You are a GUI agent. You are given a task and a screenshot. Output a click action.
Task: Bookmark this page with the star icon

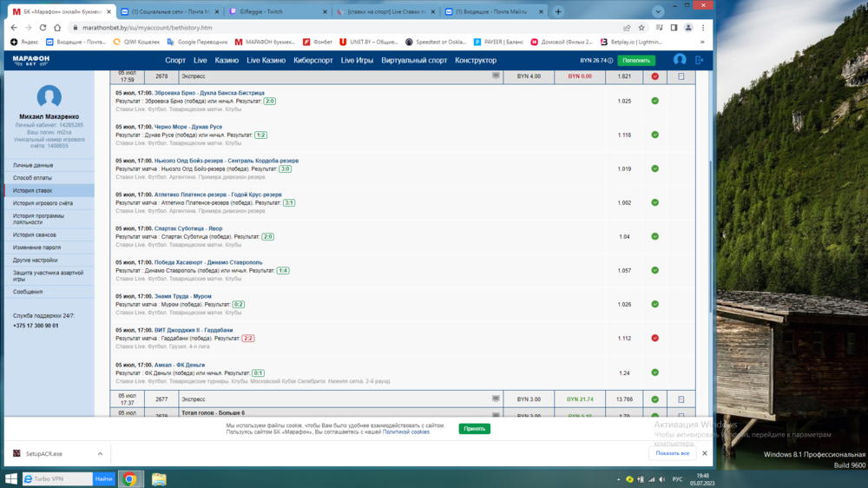click(x=641, y=28)
